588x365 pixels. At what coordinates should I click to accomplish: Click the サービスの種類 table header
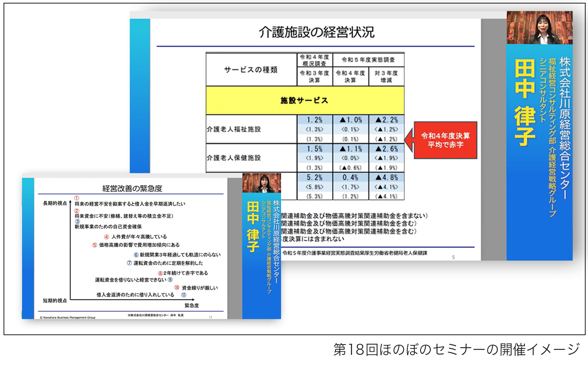pos(251,69)
